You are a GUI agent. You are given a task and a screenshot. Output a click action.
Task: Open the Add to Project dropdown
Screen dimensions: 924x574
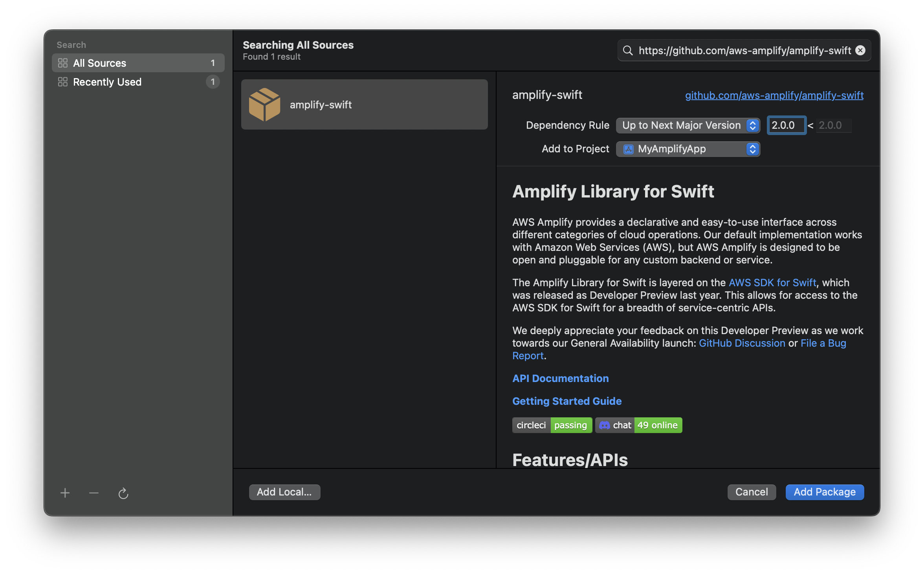point(688,149)
